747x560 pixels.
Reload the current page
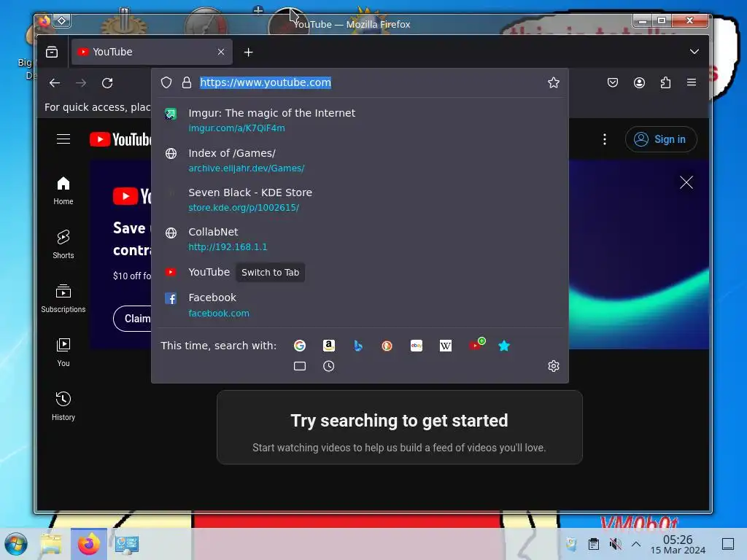click(x=107, y=83)
